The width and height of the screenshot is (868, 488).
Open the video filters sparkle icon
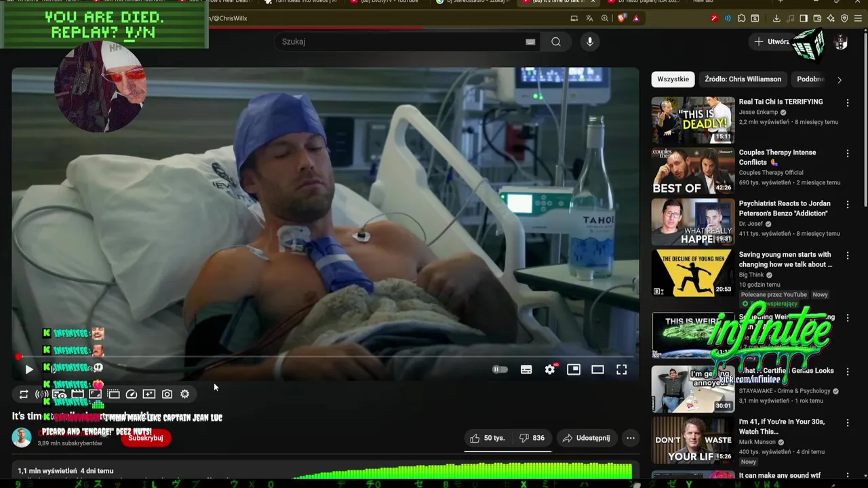[149, 394]
